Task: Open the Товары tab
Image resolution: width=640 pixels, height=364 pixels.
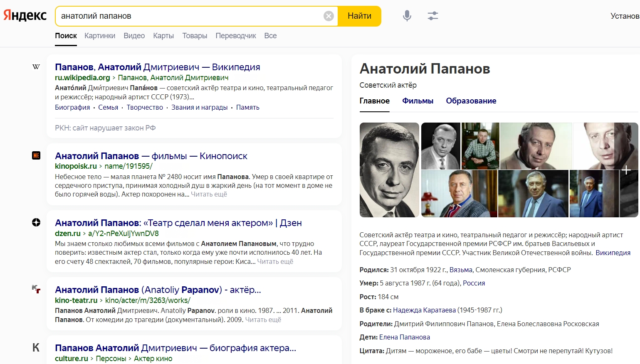Action: (195, 36)
